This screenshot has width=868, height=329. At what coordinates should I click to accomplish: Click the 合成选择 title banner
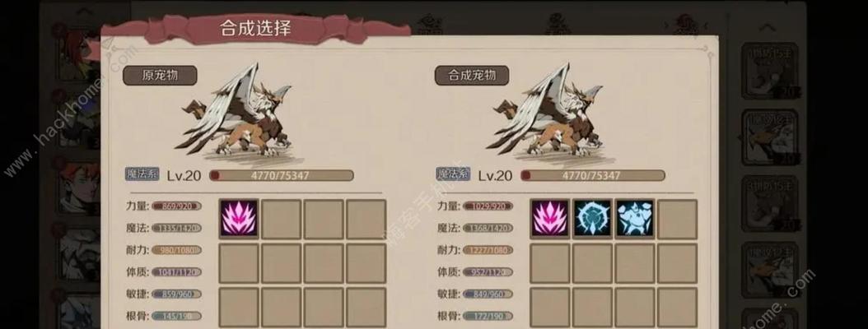pos(255,28)
